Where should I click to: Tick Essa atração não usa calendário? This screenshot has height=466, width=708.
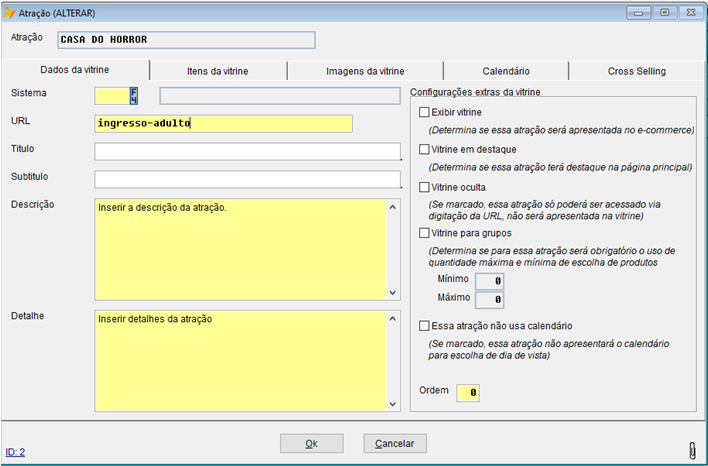click(425, 325)
